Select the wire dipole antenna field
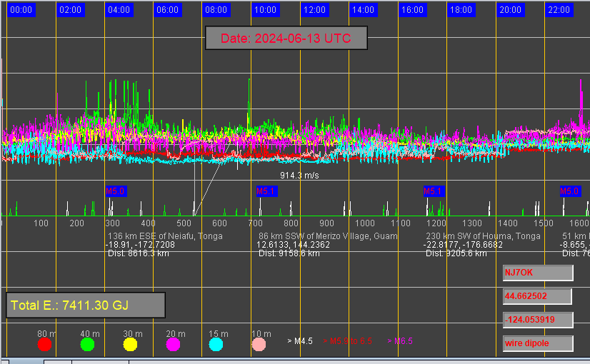590x364 pixels. tap(538, 343)
